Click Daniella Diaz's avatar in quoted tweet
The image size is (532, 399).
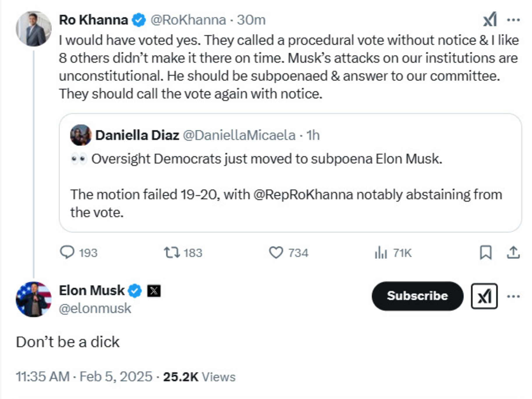point(81,135)
